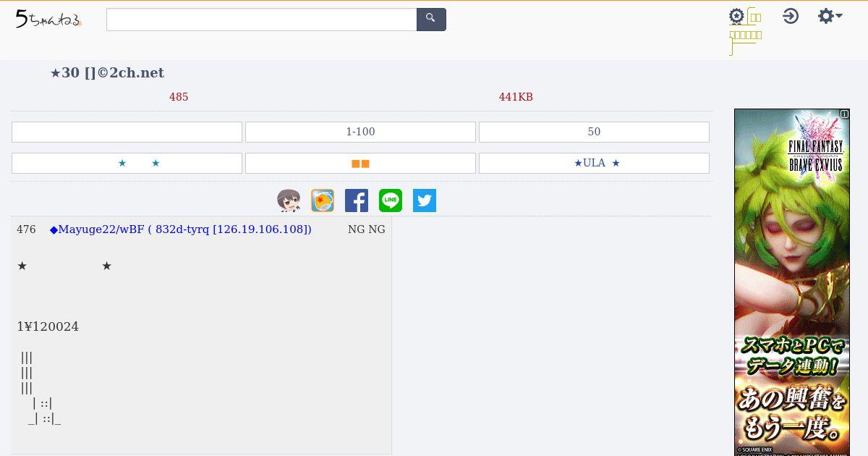
Task: Click the thread title "★30 []©2ch.net"
Action: [x=107, y=73]
